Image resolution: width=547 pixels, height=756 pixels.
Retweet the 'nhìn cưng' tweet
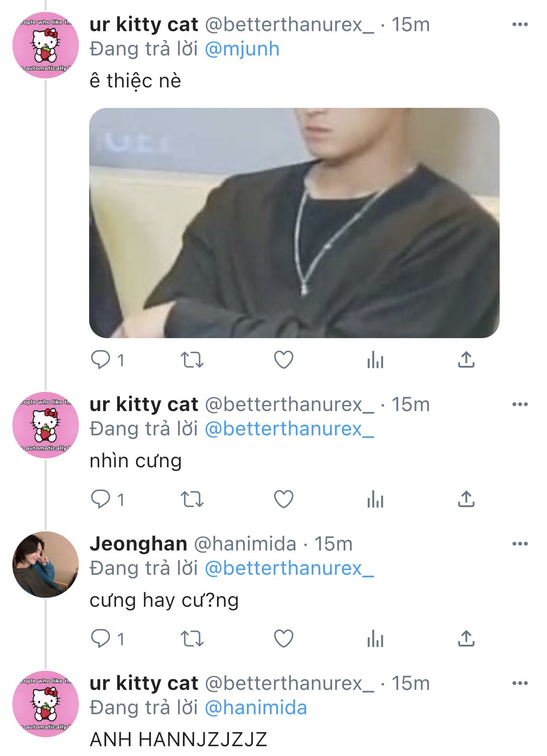(192, 499)
